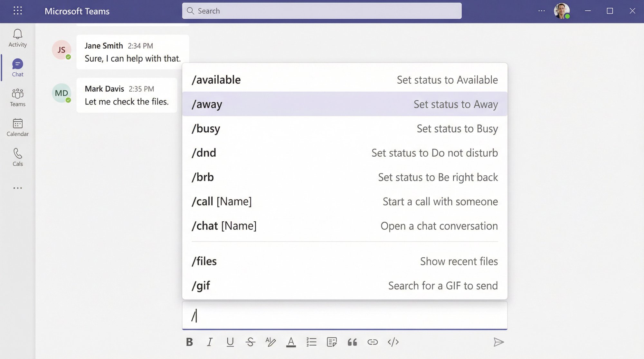This screenshot has width=644, height=359.
Task: Toggle strikethrough formatting
Action: tap(251, 342)
